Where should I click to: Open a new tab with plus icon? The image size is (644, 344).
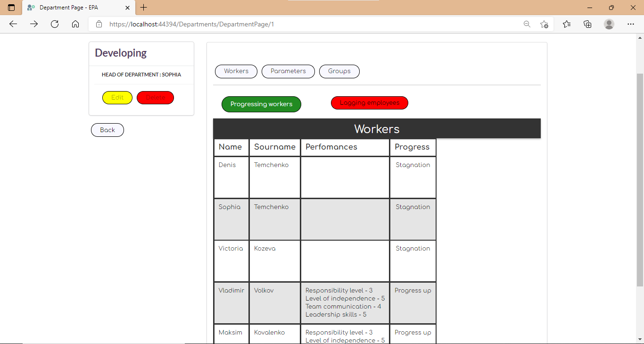(144, 8)
